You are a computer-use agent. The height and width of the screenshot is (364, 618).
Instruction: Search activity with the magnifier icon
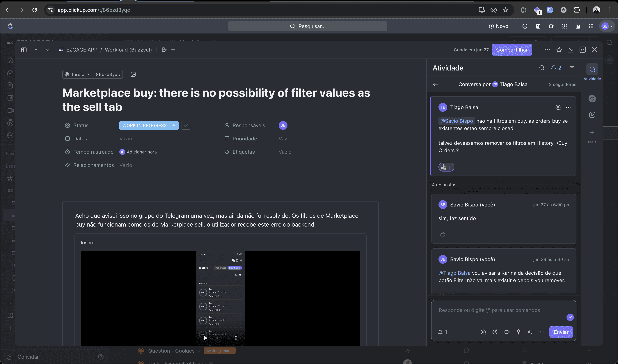tap(542, 68)
